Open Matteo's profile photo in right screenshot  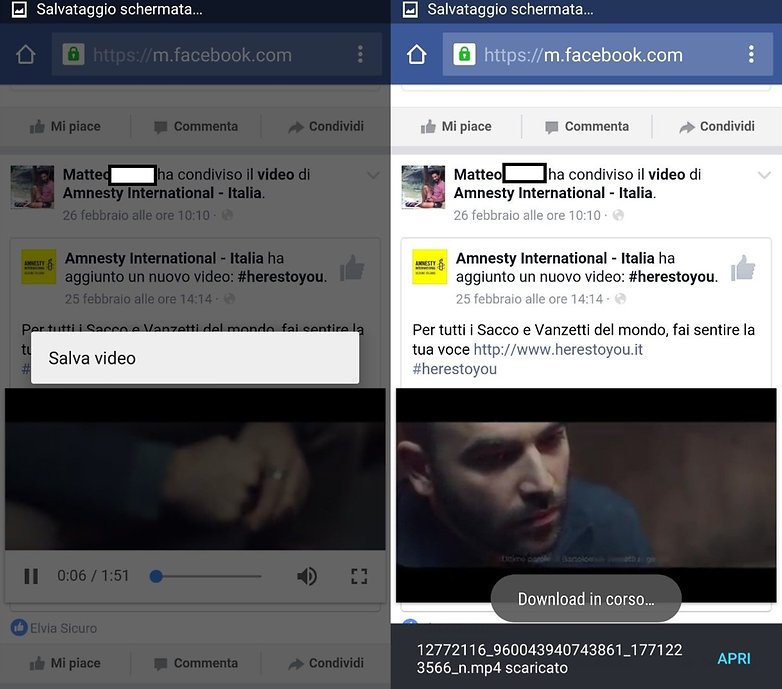click(423, 187)
